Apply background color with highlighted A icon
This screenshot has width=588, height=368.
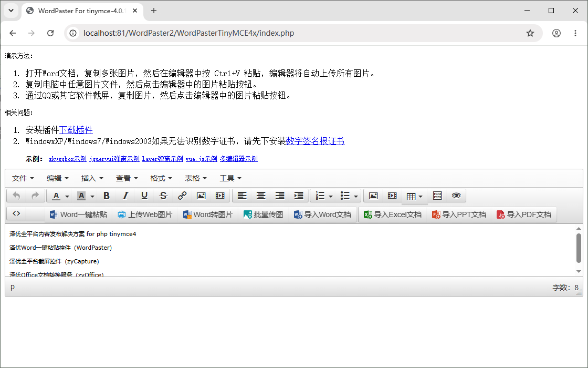coord(81,196)
